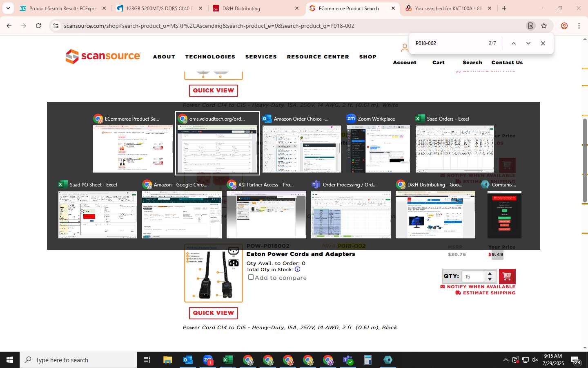Open notification center with 23 notifications

576,360
